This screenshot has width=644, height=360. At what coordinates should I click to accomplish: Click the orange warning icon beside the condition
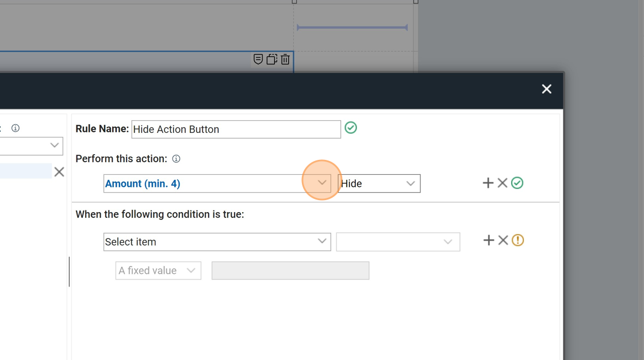(x=517, y=240)
